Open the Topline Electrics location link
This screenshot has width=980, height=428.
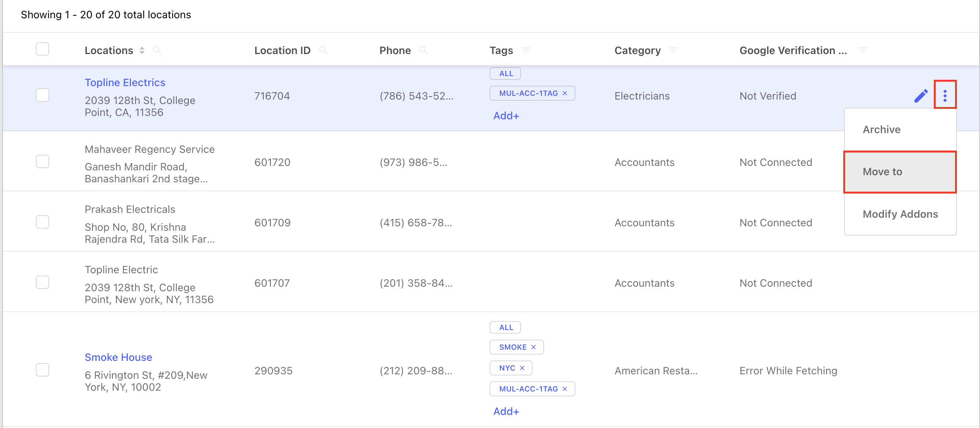click(x=125, y=83)
